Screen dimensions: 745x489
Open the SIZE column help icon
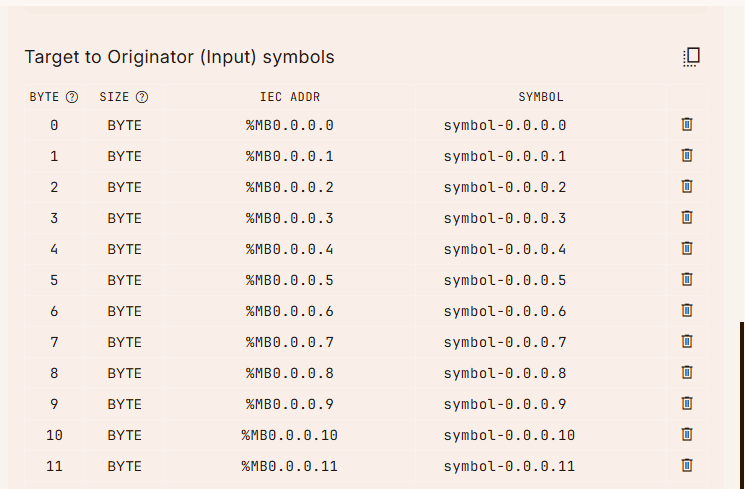pos(142,97)
